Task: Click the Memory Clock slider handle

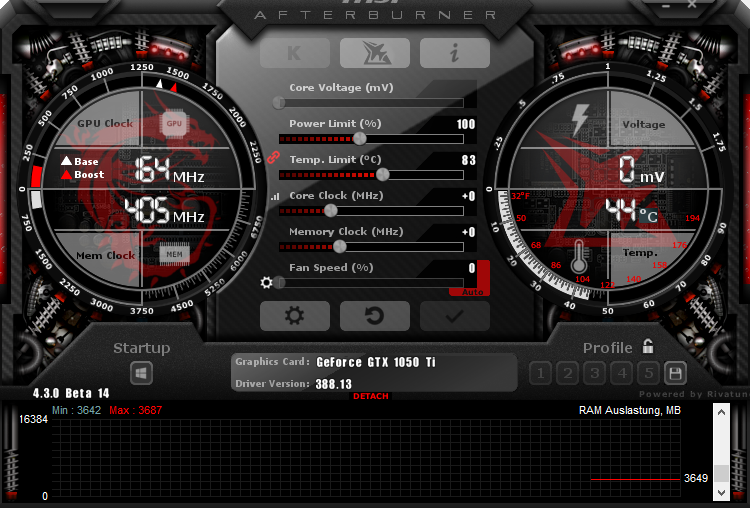Action: pos(340,247)
